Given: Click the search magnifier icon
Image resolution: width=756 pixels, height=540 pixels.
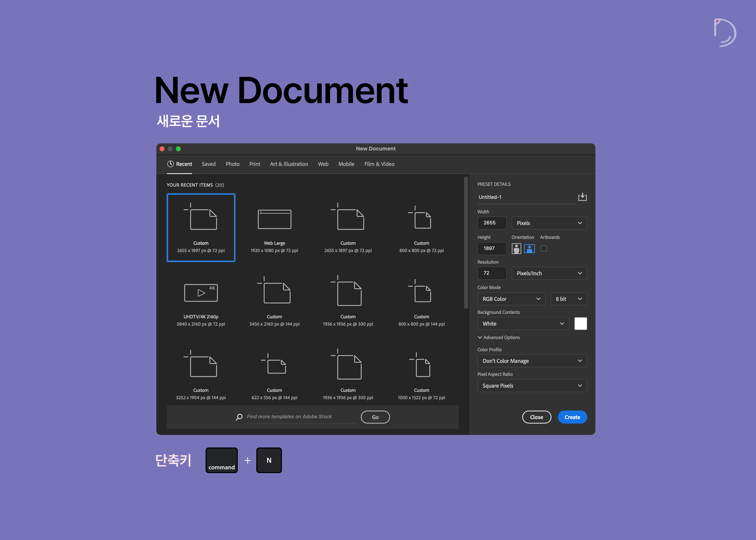Looking at the screenshot, I should click(239, 417).
